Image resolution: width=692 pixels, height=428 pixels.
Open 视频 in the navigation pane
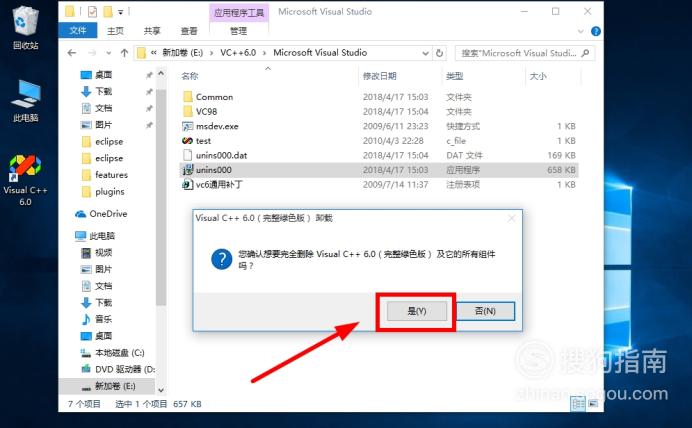pyautogui.click(x=97, y=252)
